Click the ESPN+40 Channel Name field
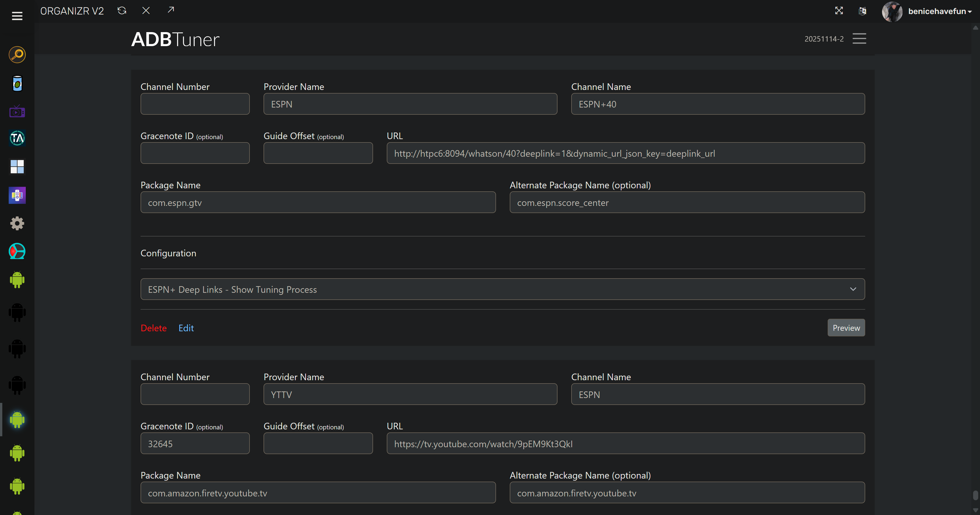The width and height of the screenshot is (980, 515). click(717, 104)
